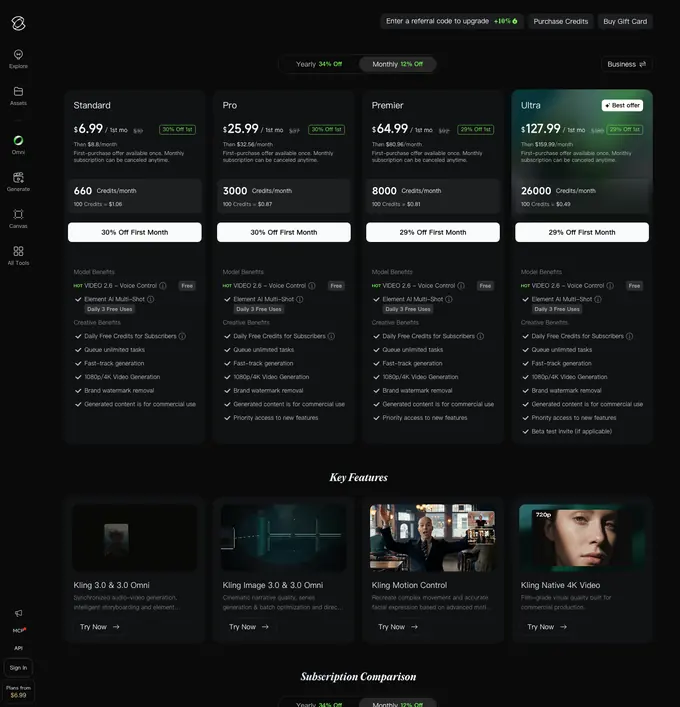
Task: Click Premier 29% Off 1st price badge
Action: (475, 129)
